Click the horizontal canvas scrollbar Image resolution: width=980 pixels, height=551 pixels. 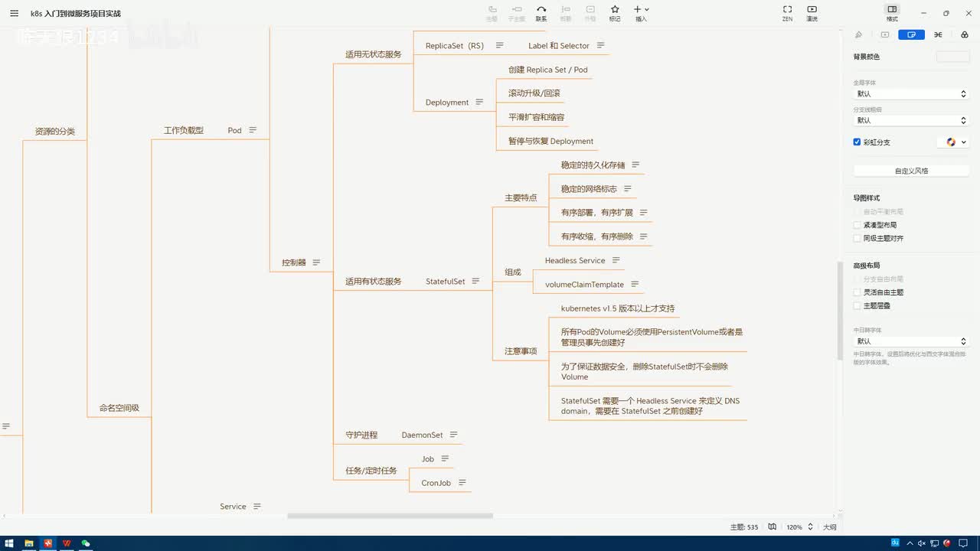pyautogui.click(x=390, y=516)
